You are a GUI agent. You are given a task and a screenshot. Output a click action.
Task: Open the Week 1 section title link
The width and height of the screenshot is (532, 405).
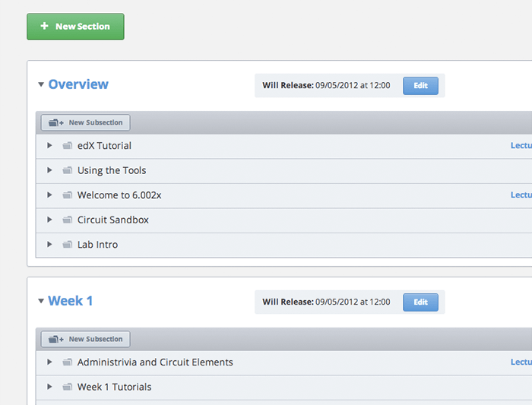click(70, 301)
